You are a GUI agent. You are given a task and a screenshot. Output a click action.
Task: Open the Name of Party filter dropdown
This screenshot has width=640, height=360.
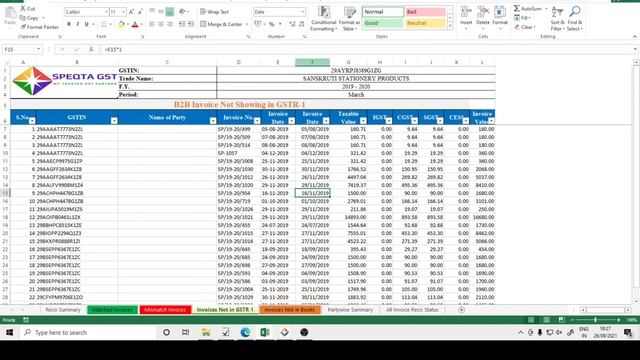(x=213, y=121)
